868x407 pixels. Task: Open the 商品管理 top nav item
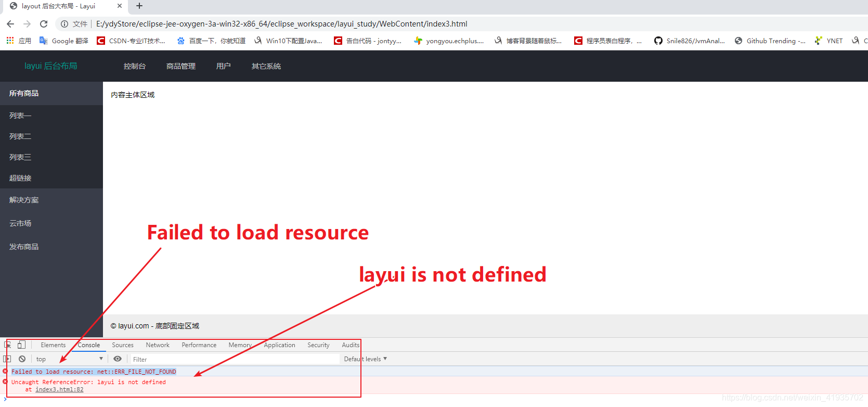pyautogui.click(x=181, y=66)
